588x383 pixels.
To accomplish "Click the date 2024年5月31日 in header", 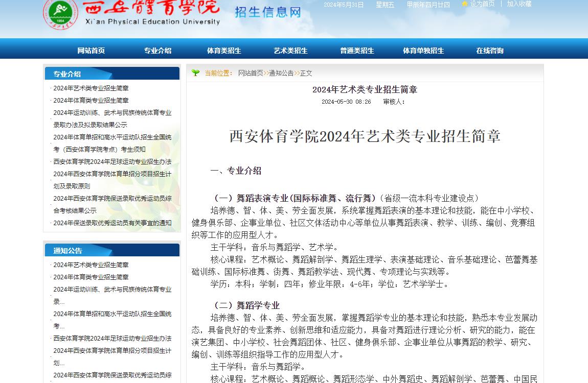I will point(344,5).
